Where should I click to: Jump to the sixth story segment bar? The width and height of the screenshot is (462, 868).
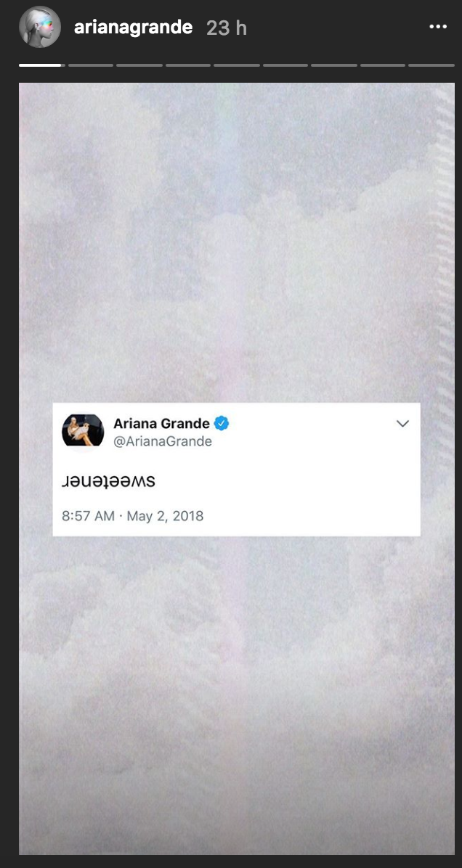point(285,65)
